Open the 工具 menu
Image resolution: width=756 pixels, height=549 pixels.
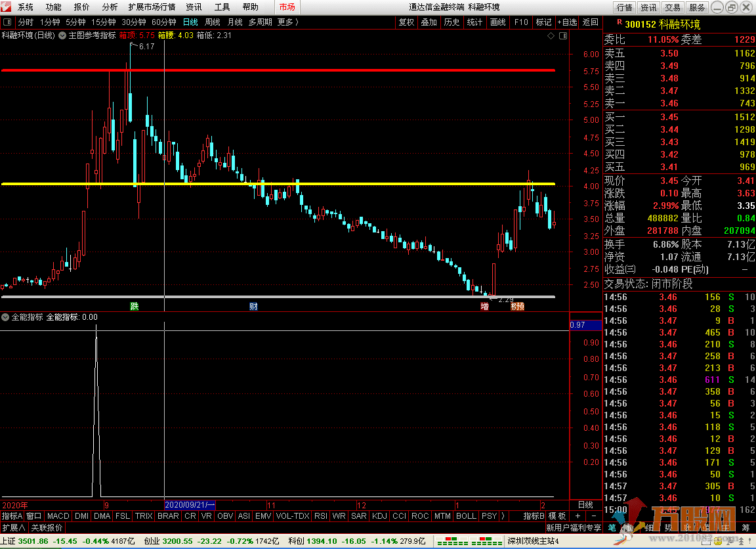coord(222,7)
